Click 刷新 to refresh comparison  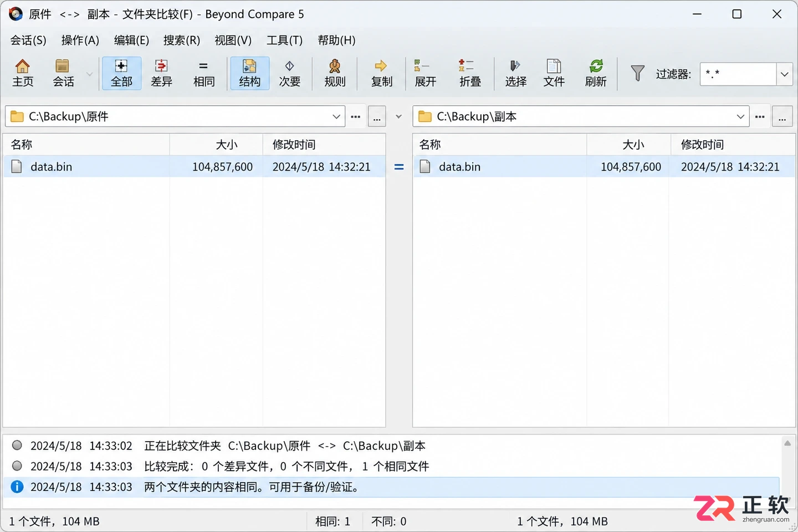596,73
